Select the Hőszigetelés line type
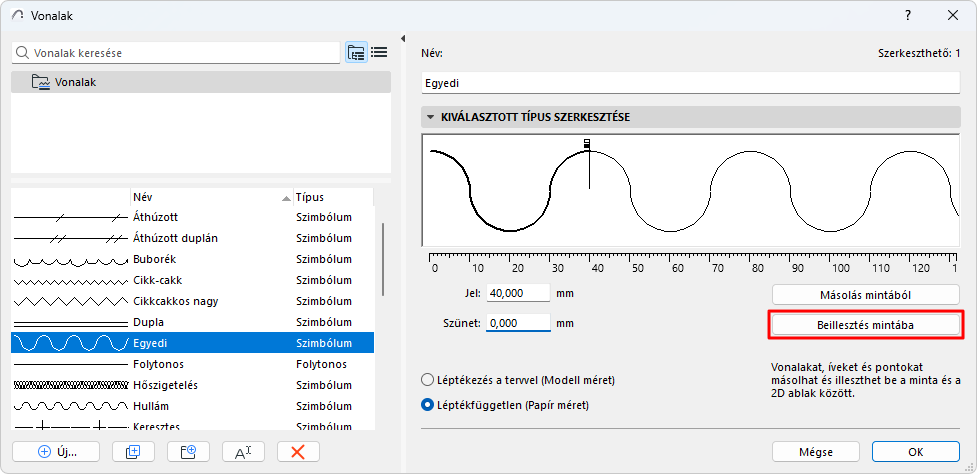Screen dimensions: 977x474 193,386
